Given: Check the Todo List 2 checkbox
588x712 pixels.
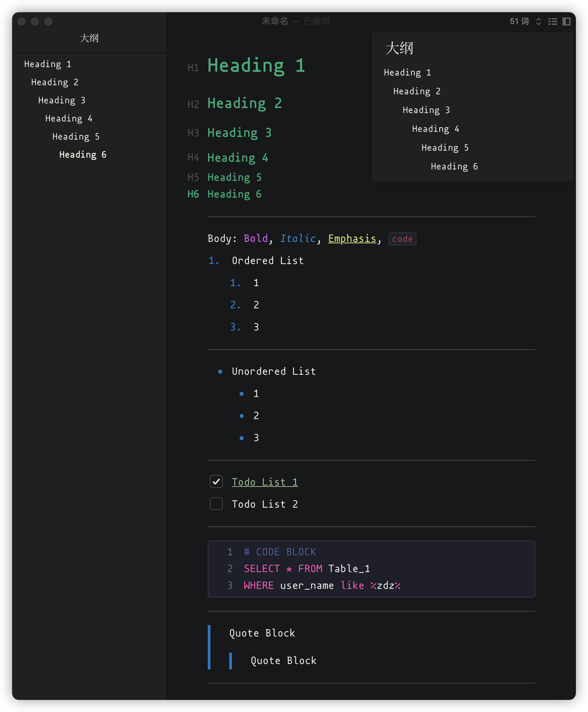Looking at the screenshot, I should (216, 503).
